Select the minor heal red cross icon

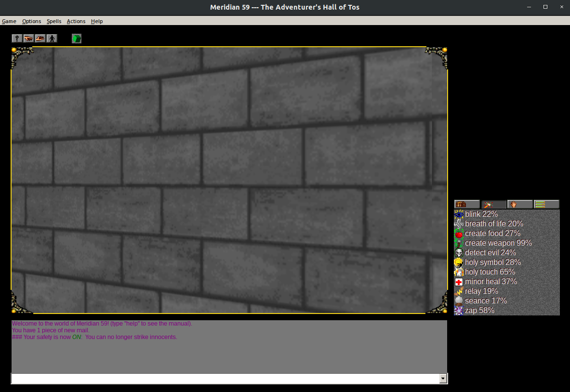tap(459, 282)
